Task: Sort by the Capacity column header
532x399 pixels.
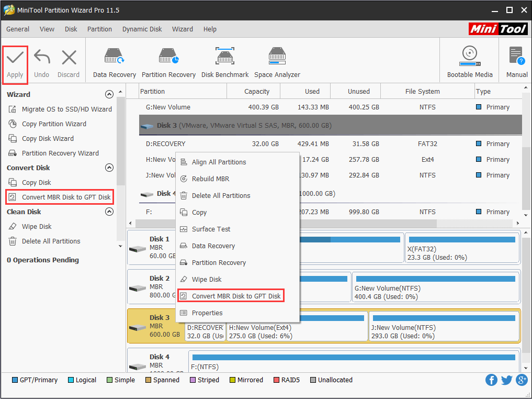Action: click(254, 92)
